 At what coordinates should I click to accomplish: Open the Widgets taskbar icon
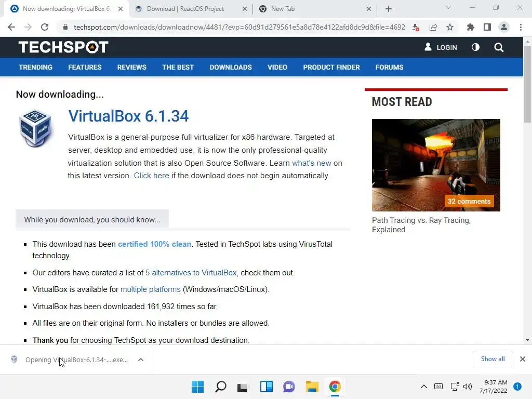coord(267,387)
